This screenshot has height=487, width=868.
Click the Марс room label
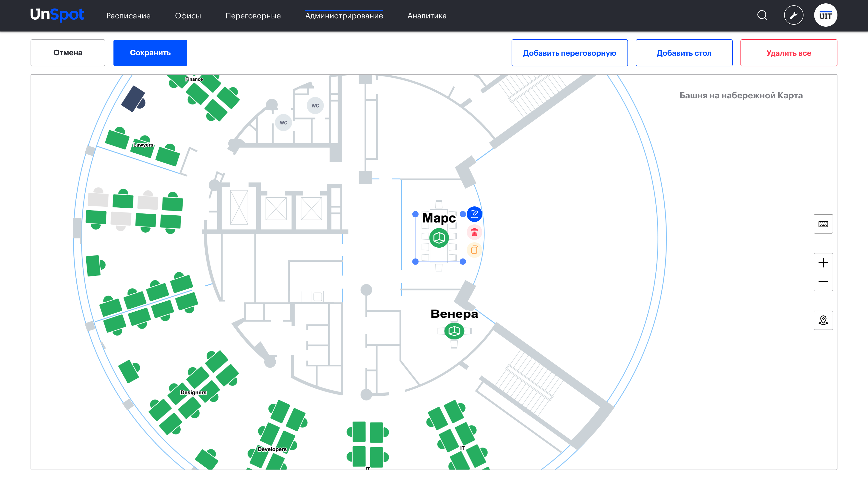439,218
